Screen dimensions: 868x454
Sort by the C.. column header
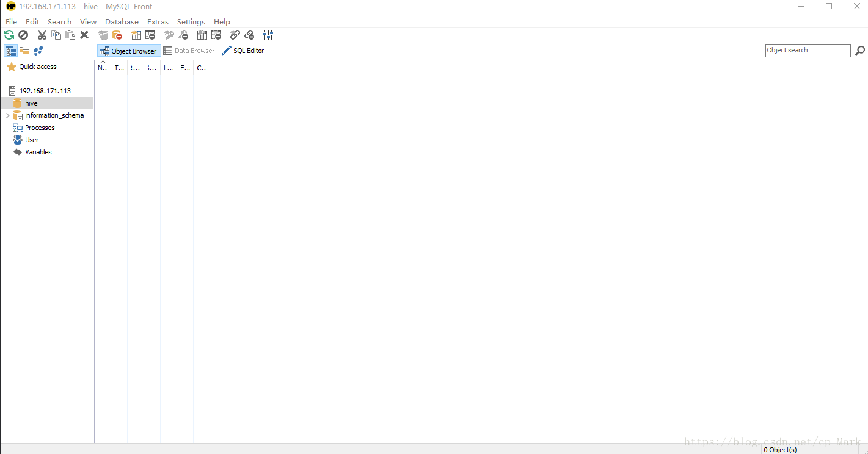tap(202, 68)
